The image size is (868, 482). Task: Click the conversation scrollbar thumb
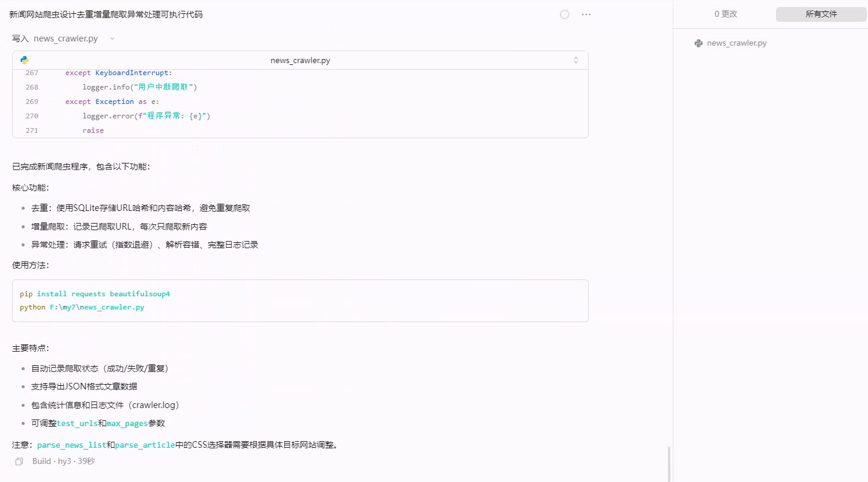tap(669, 464)
